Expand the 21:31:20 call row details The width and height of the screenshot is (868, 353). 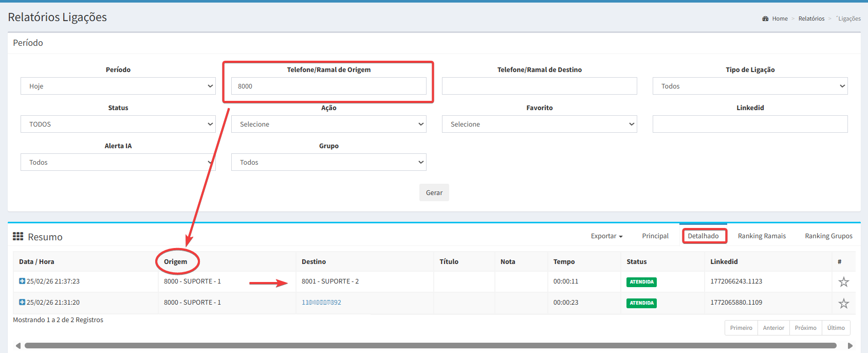click(22, 303)
